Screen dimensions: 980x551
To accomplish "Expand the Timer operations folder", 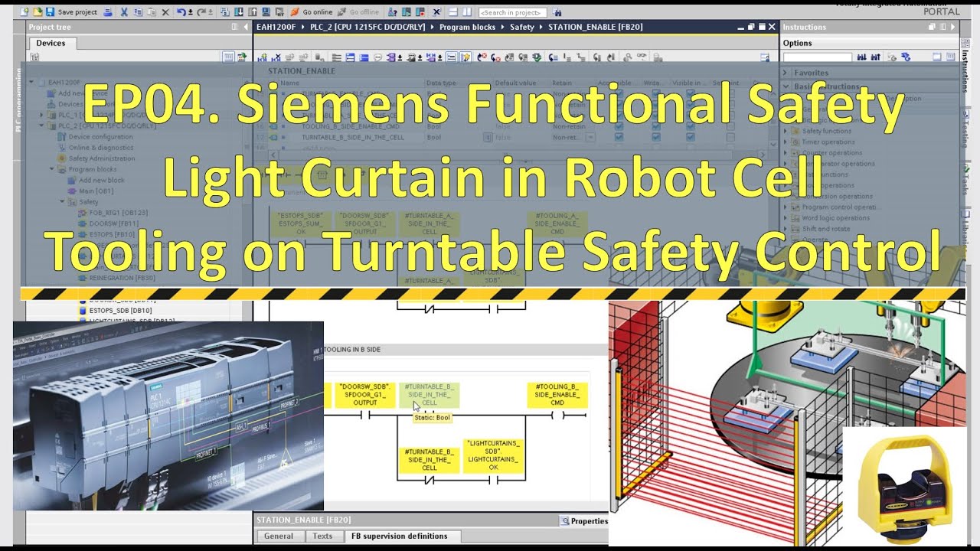I will [x=786, y=142].
